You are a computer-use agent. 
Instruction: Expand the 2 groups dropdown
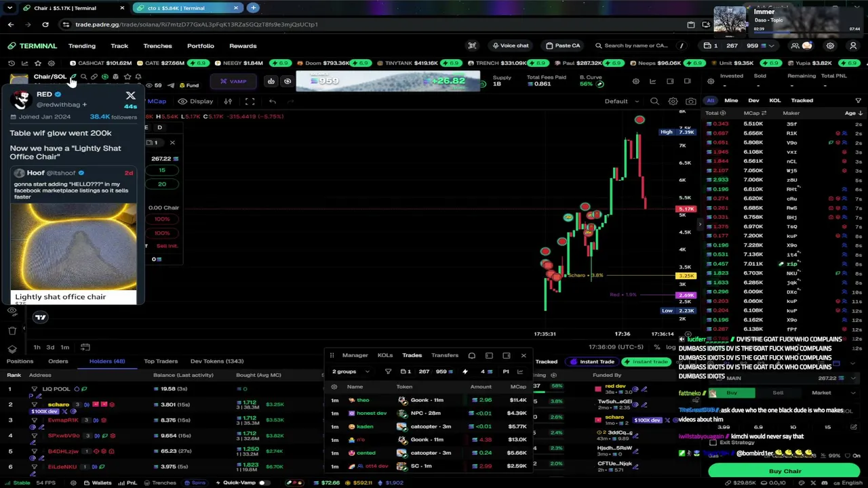click(351, 371)
